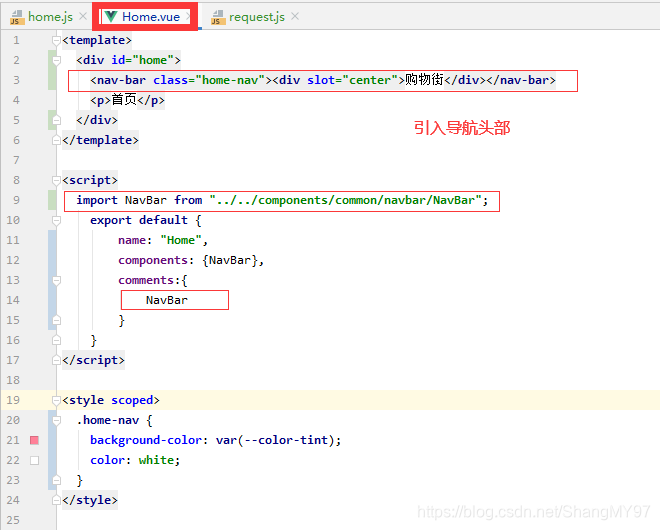Click the 'comments:{' text on line 13
660x530 pixels.
click(x=153, y=280)
